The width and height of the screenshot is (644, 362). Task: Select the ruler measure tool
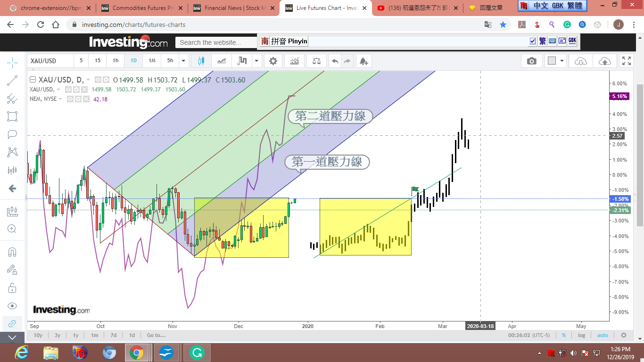coord(12,211)
